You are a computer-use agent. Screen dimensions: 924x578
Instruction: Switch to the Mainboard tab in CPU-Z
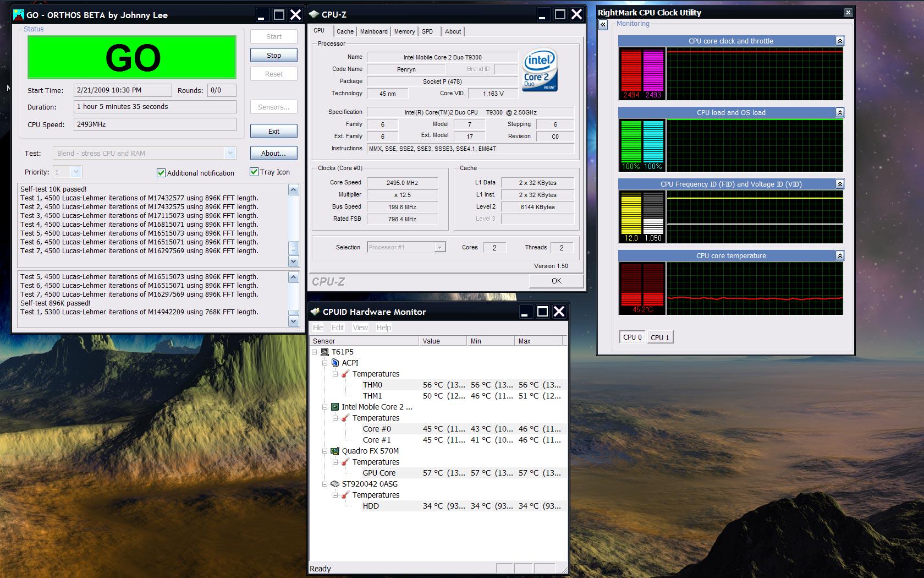[x=374, y=31]
